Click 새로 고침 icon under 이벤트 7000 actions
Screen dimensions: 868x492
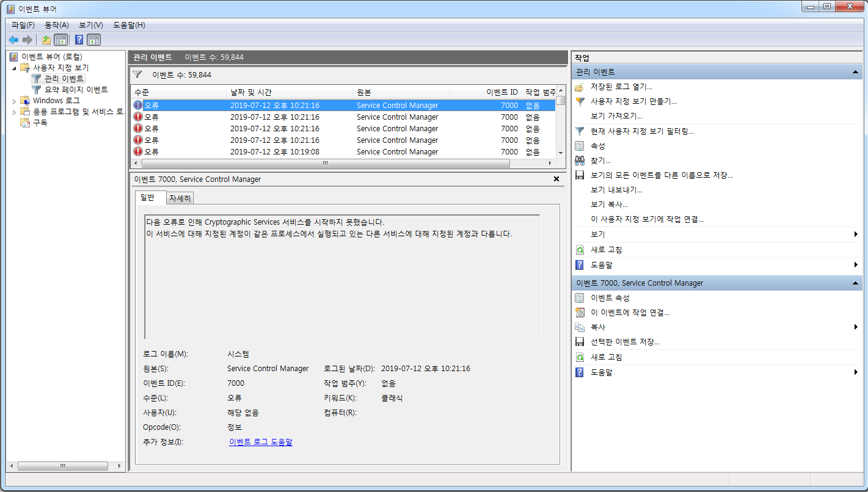(580, 357)
